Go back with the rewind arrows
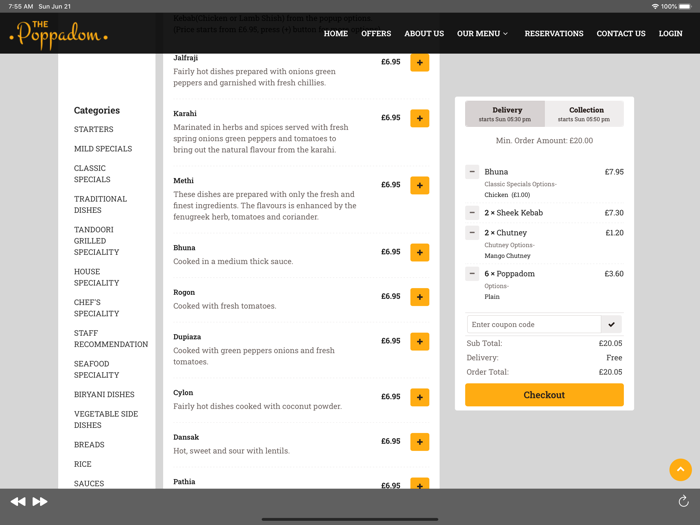Viewport: 700px width, 525px height. click(x=18, y=501)
